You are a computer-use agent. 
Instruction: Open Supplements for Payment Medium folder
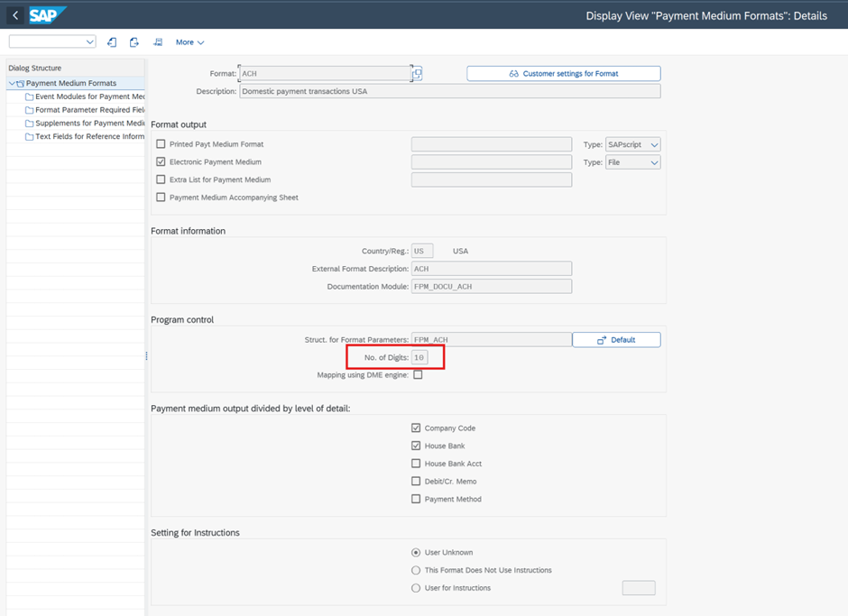85,124
